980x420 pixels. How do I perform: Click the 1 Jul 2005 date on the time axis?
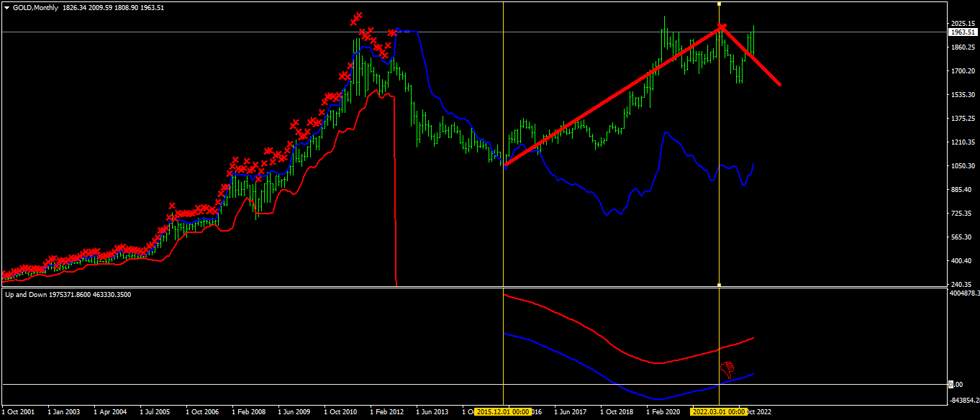click(x=155, y=412)
